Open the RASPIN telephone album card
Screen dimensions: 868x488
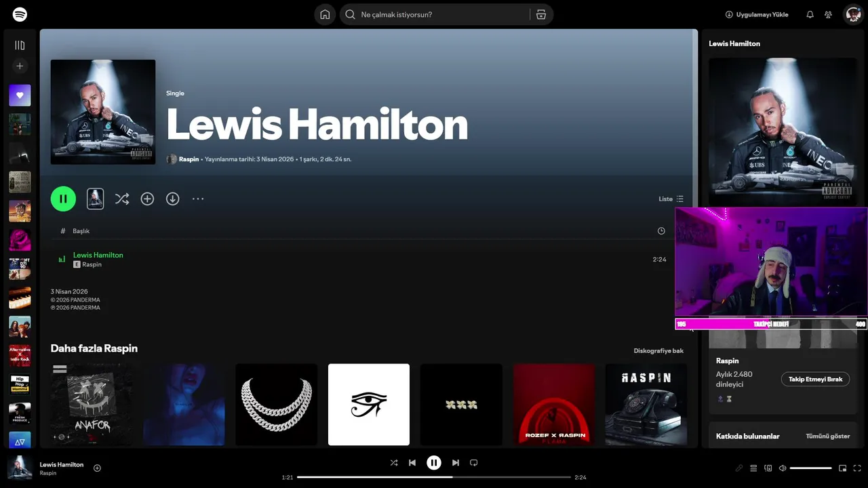point(646,405)
